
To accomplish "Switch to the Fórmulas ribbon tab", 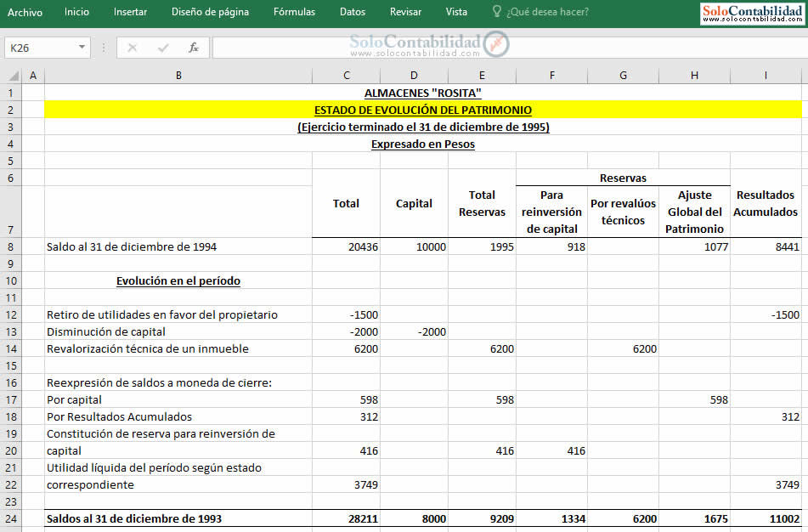I will pos(294,12).
